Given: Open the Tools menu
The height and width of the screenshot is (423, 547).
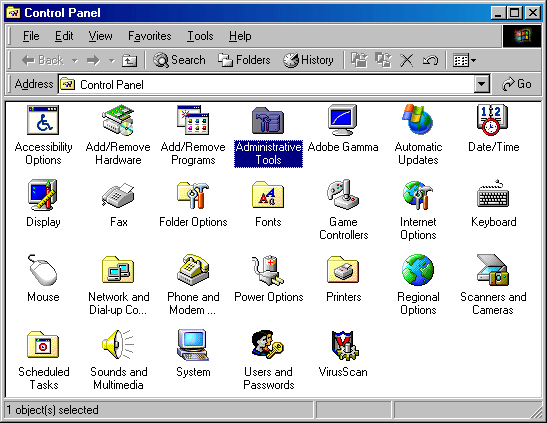Looking at the screenshot, I should pos(200,36).
